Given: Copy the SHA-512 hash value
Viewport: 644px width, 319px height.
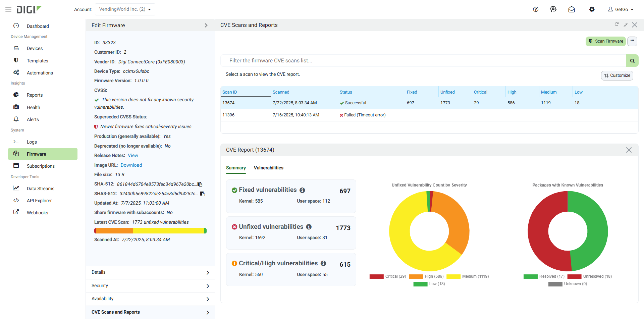Looking at the screenshot, I should [200, 184].
